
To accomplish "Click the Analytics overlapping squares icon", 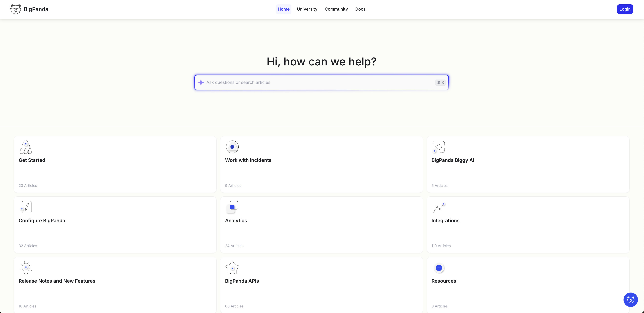I will pyautogui.click(x=232, y=207).
